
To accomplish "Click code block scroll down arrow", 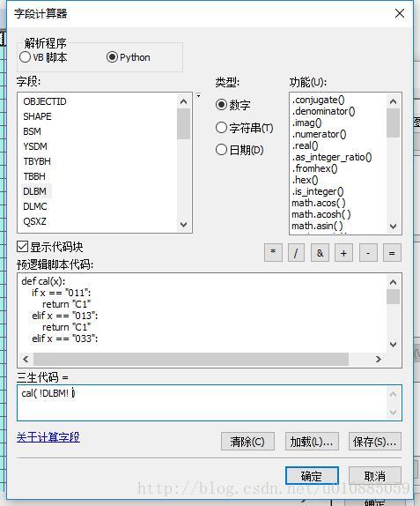I will click(393, 344).
